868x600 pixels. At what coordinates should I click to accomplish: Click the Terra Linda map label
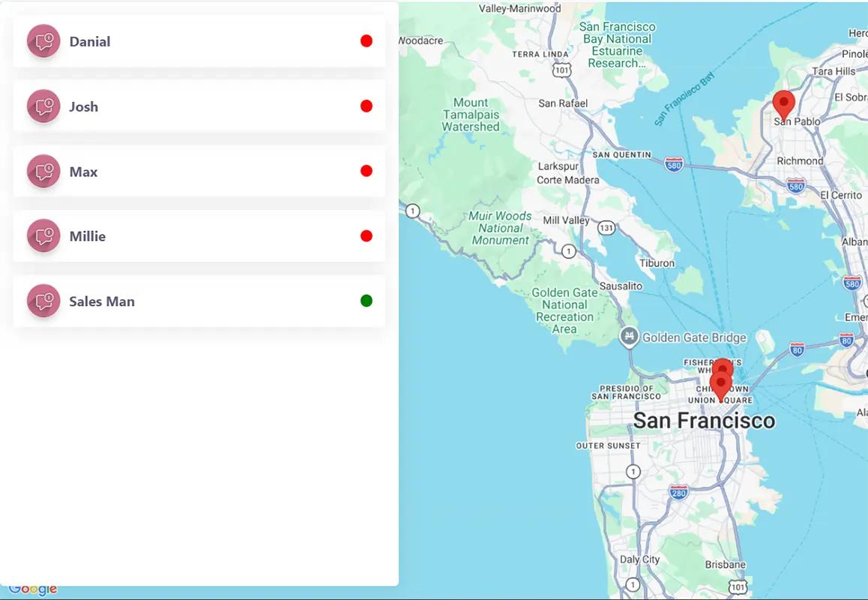tap(540, 54)
